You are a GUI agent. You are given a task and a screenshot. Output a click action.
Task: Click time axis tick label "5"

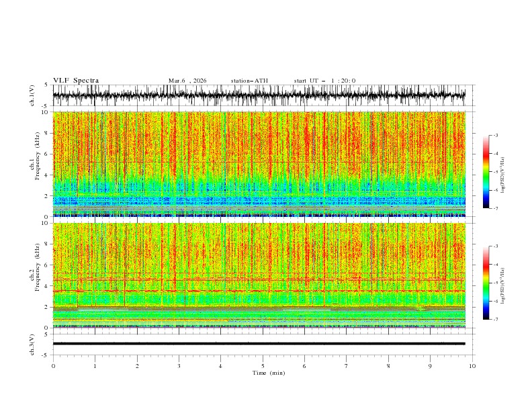click(x=263, y=366)
